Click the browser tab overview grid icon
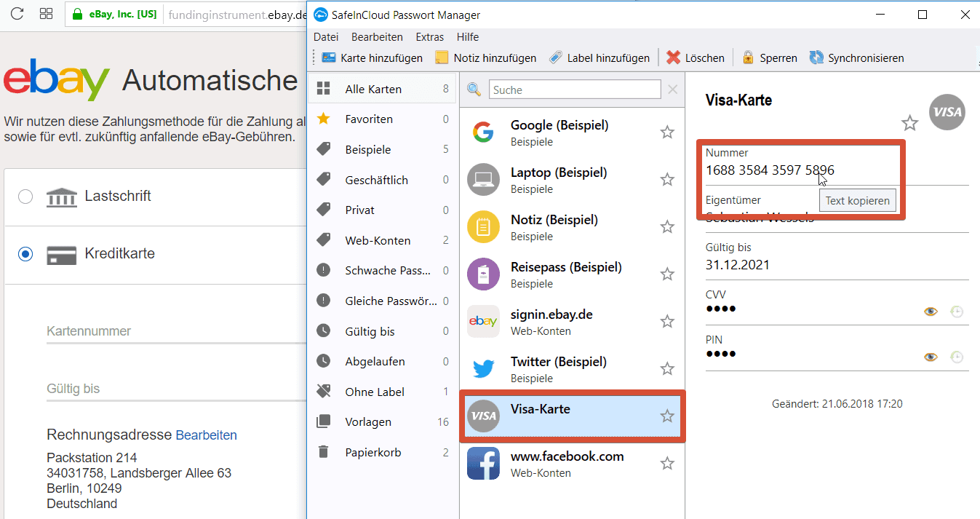The height and width of the screenshot is (519, 980). pos(46,14)
